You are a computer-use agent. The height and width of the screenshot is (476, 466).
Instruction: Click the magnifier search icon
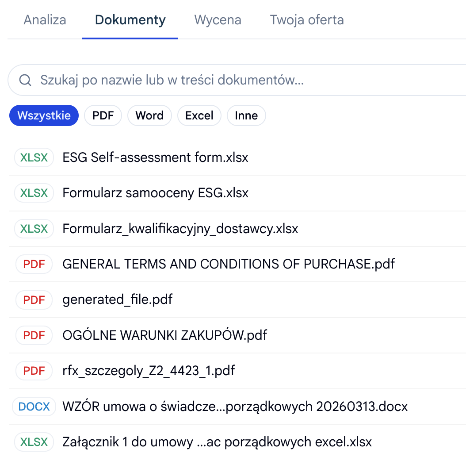click(25, 80)
